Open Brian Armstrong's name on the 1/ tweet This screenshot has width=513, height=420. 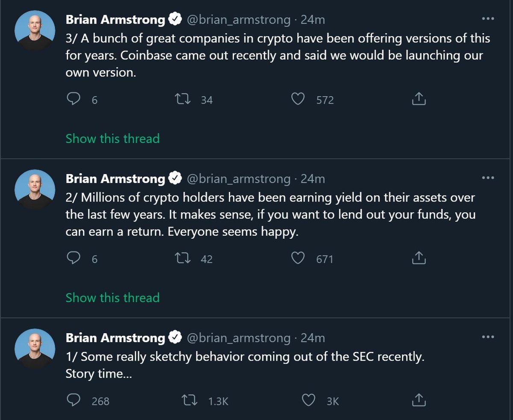tap(115, 338)
